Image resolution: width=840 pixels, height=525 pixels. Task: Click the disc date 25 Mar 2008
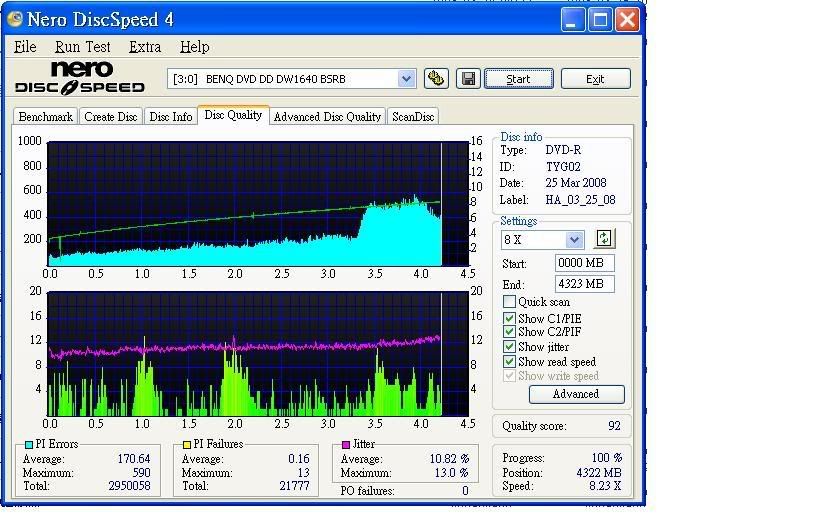pyautogui.click(x=576, y=183)
